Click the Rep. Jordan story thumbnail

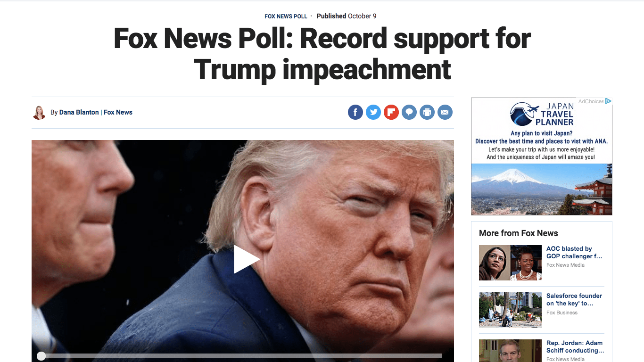(x=510, y=351)
